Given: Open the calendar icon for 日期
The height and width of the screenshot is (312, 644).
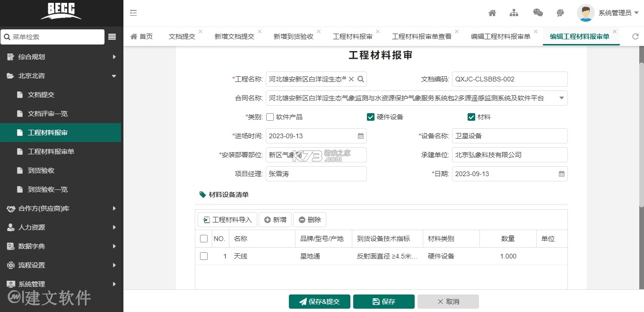Looking at the screenshot, I should 562,174.
